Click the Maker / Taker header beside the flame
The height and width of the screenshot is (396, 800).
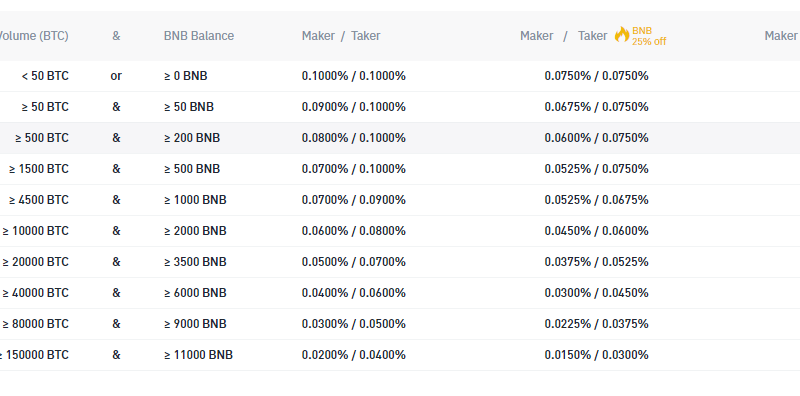564,36
